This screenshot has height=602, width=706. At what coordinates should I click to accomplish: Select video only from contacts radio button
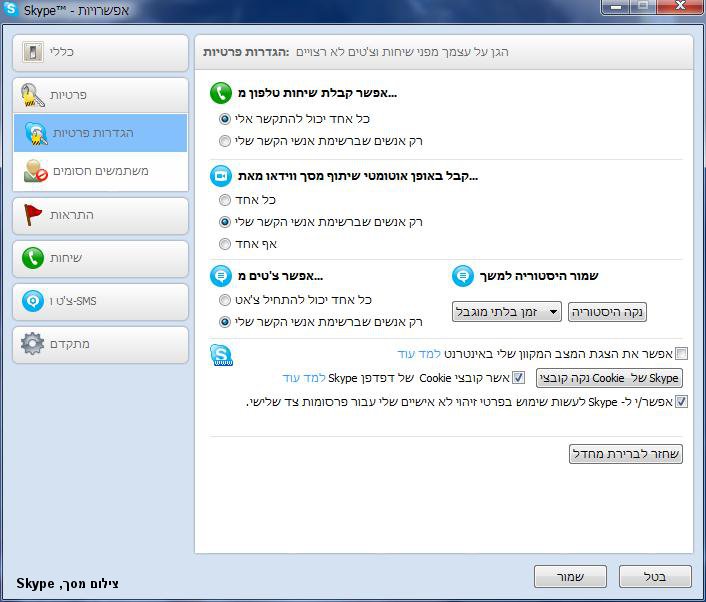[224, 222]
